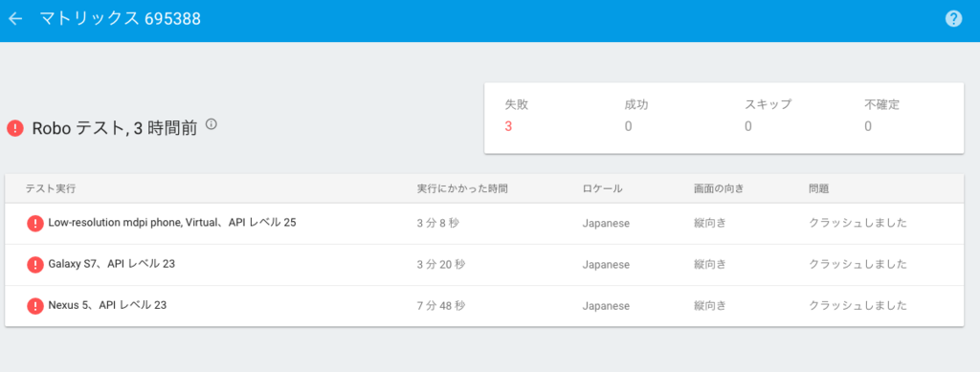980x372 pixels.
Task: Click the 問題 column header
Action: [x=819, y=188]
